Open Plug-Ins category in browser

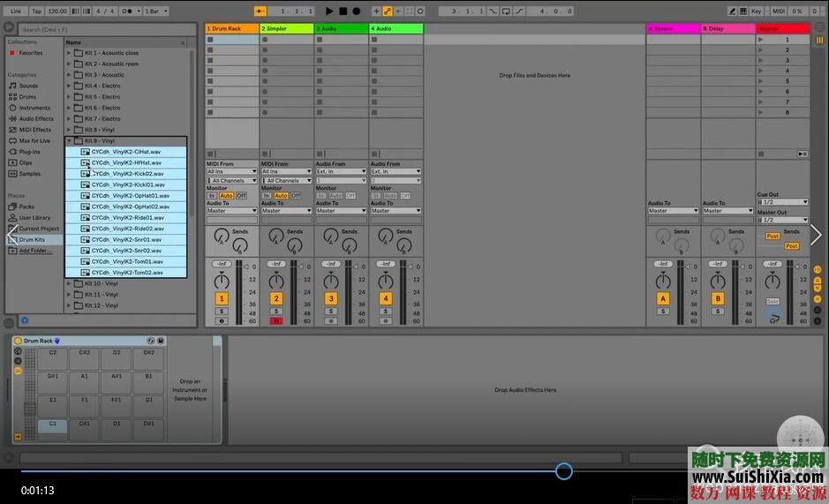click(29, 152)
